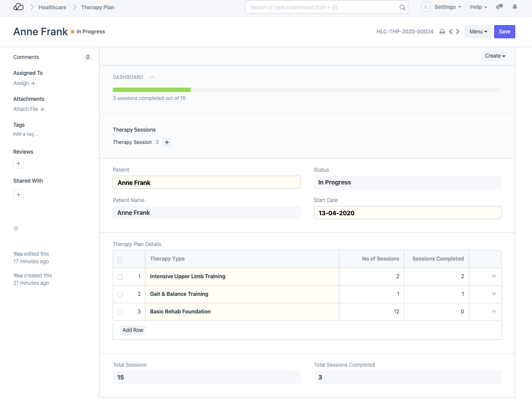Screen dimensions: 532x405
Task: Go to next document with right chevron
Action: pos(458,32)
